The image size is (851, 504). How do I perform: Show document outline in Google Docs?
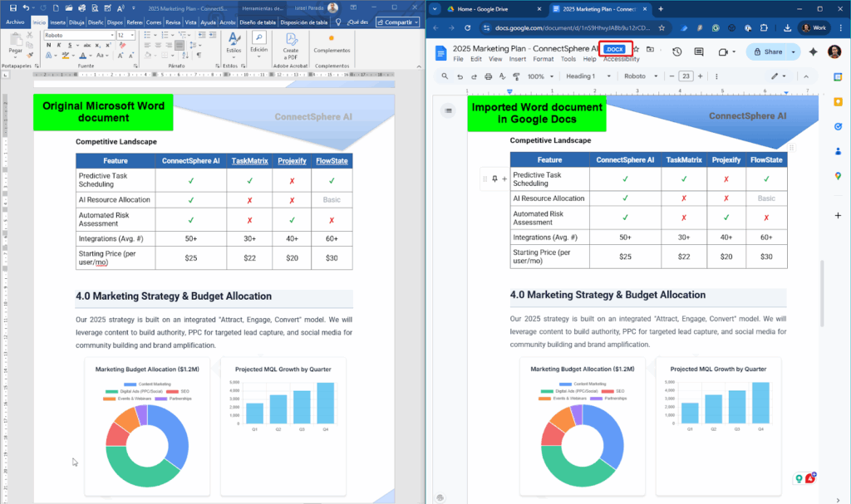[x=448, y=110]
